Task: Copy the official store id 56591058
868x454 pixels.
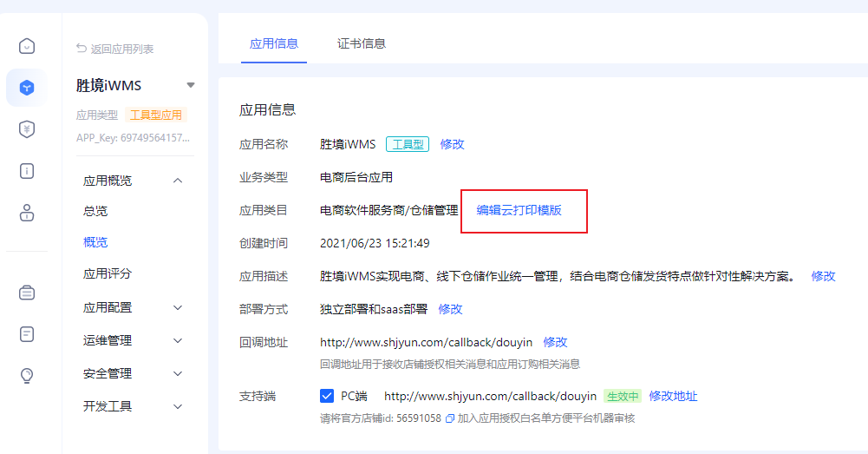Action: coord(449,418)
